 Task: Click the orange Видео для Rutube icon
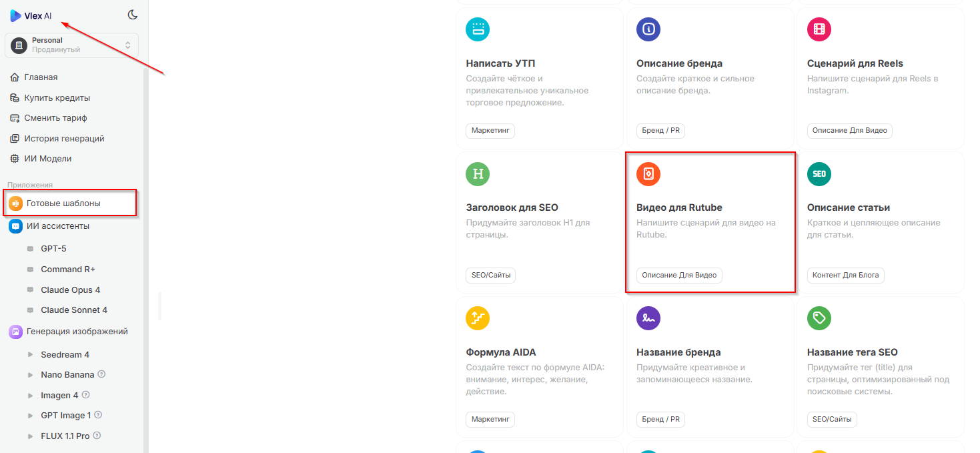tap(648, 174)
